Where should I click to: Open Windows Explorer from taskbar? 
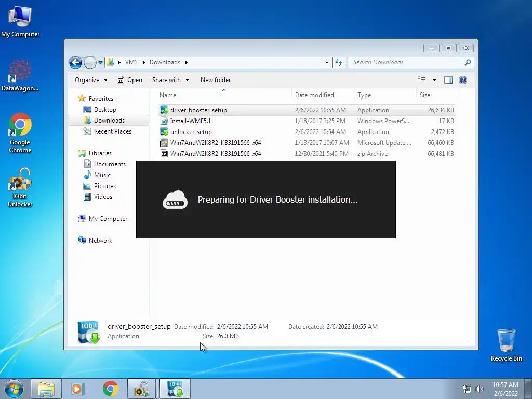pos(46,389)
